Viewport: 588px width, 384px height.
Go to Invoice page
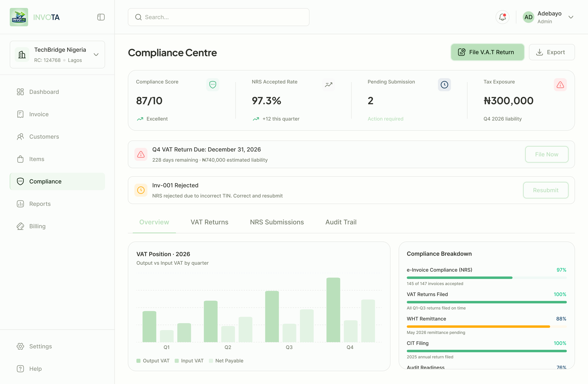[x=57, y=114]
